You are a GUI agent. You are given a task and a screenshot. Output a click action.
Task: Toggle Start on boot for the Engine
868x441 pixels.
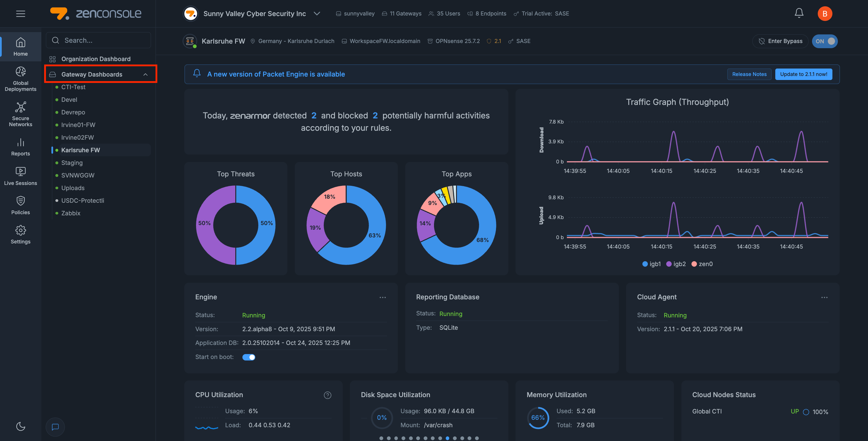249,357
